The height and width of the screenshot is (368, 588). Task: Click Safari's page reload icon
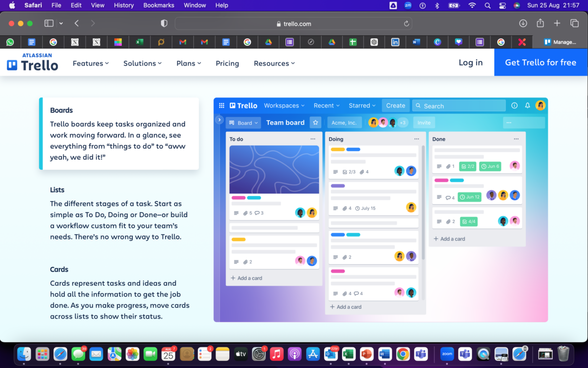tap(406, 24)
